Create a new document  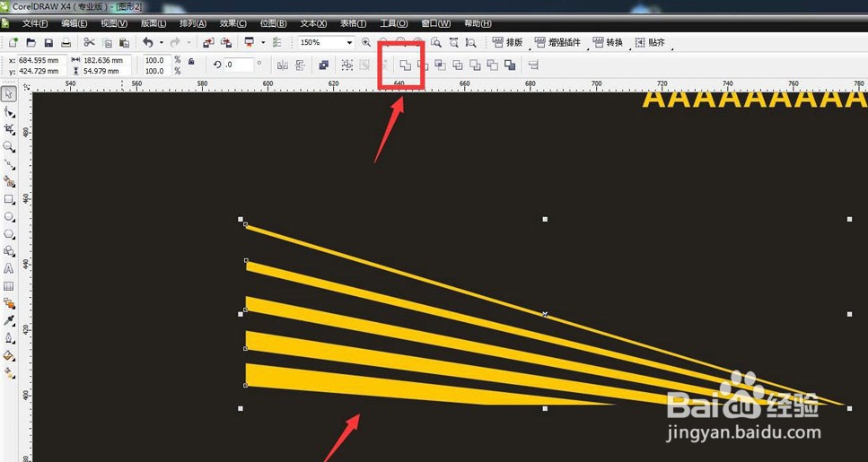click(x=13, y=42)
